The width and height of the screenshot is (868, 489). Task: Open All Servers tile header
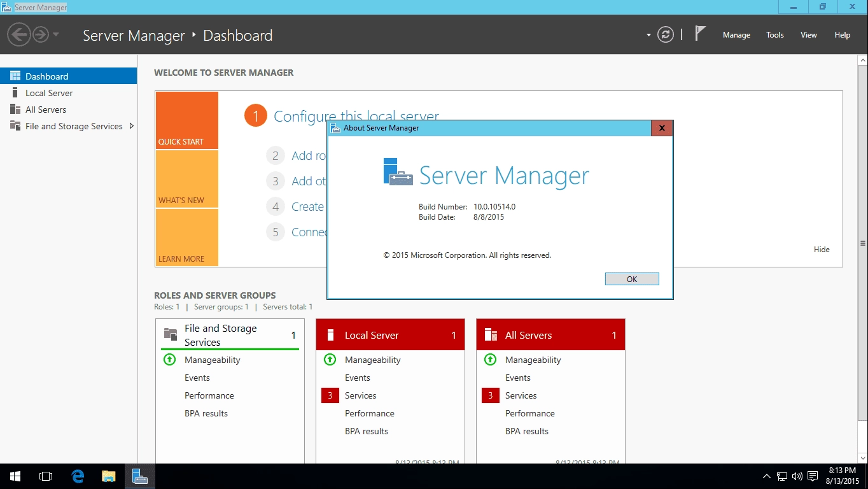(x=550, y=335)
